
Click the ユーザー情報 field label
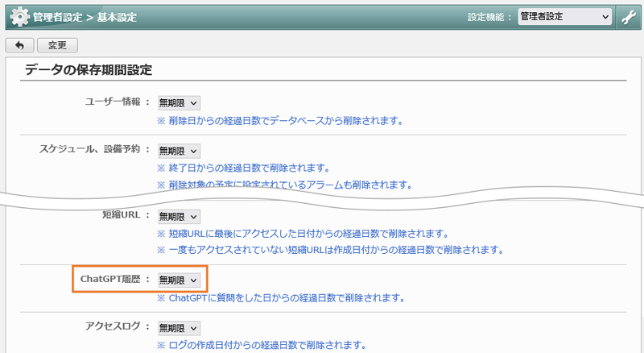(x=113, y=102)
